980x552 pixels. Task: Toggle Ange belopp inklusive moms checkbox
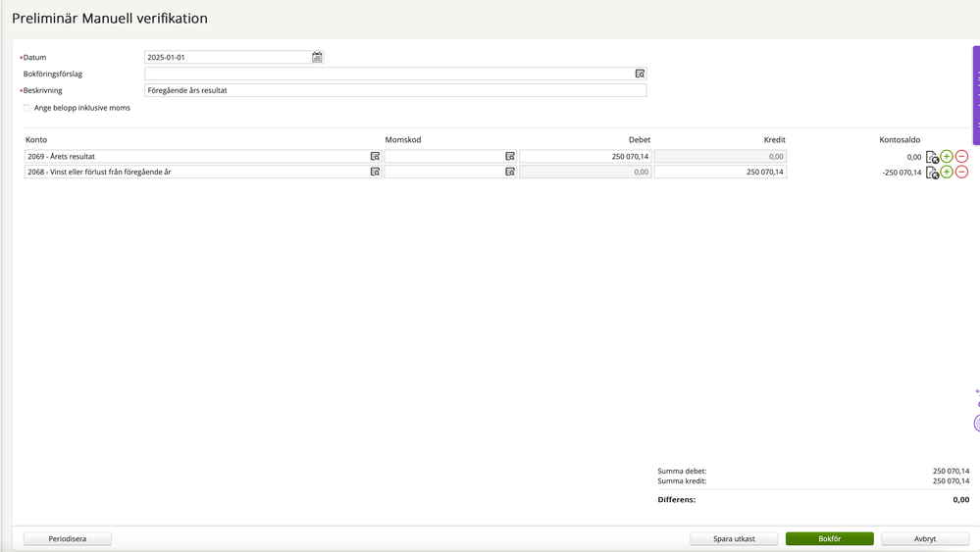click(26, 108)
